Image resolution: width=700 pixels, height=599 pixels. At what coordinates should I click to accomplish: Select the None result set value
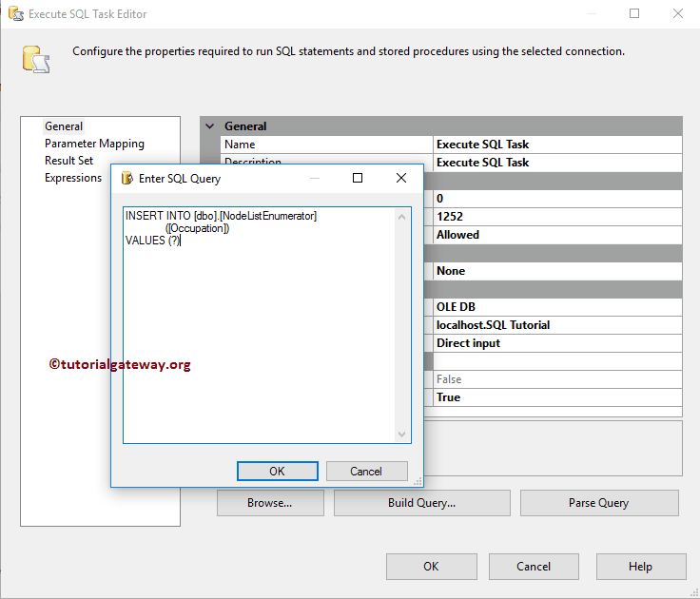(557, 271)
